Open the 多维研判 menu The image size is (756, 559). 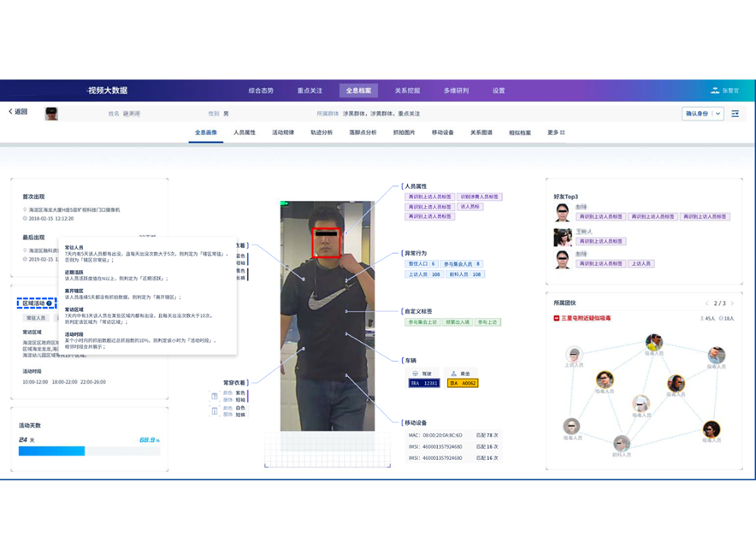(456, 91)
